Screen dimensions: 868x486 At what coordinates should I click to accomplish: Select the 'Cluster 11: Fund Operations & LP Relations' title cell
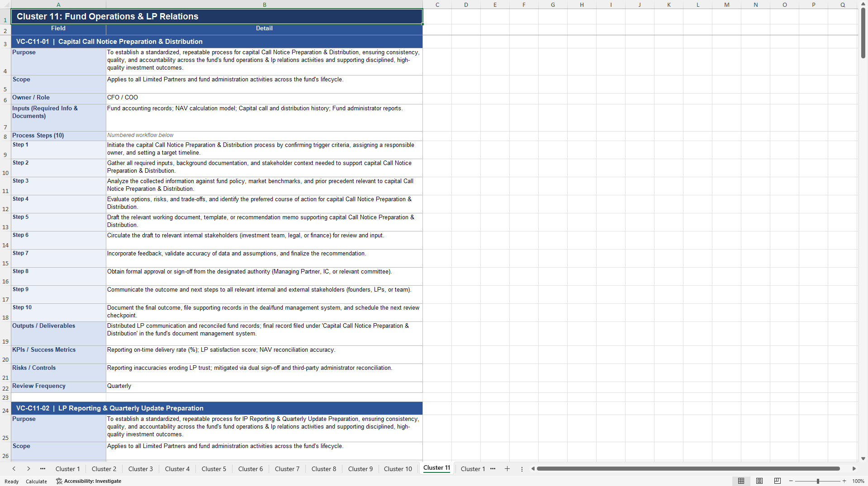(217, 16)
